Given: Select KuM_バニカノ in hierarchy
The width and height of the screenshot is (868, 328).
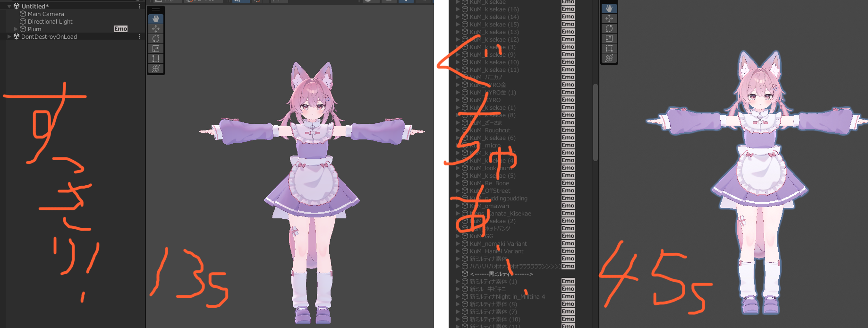Looking at the screenshot, I should [x=486, y=78].
